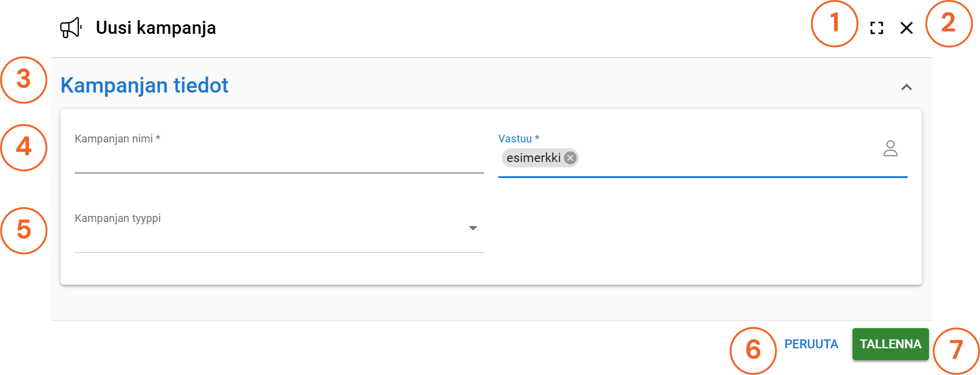Viewport: 980px width, 375px height.
Task: Click the megaphone campaign icon
Action: click(x=71, y=28)
